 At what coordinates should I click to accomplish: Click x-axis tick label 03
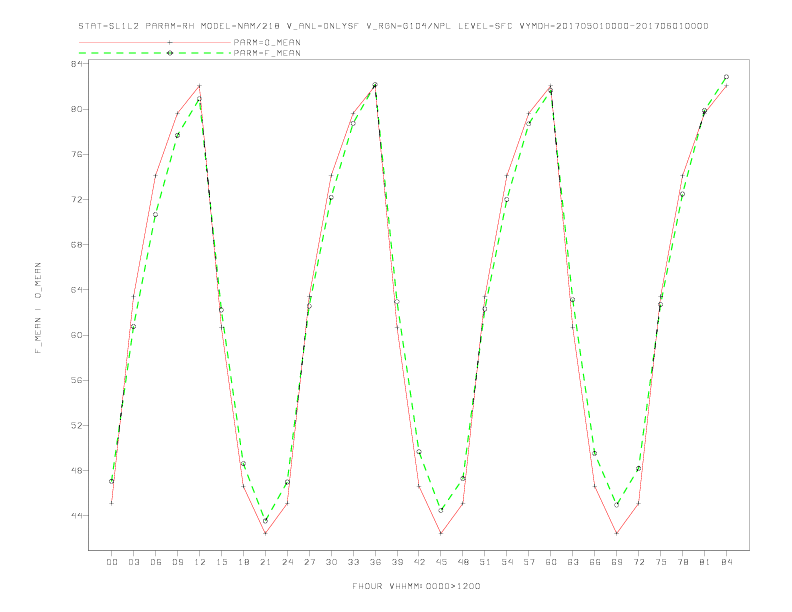coord(133,562)
